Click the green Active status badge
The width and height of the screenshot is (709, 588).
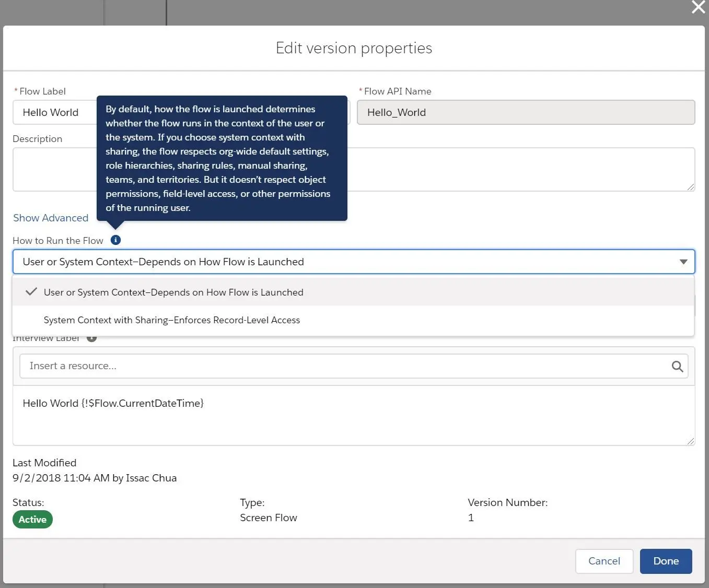(32, 520)
